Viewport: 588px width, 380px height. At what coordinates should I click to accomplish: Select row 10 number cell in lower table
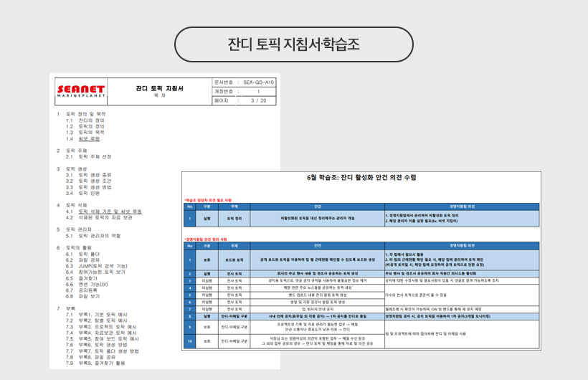tap(190, 341)
